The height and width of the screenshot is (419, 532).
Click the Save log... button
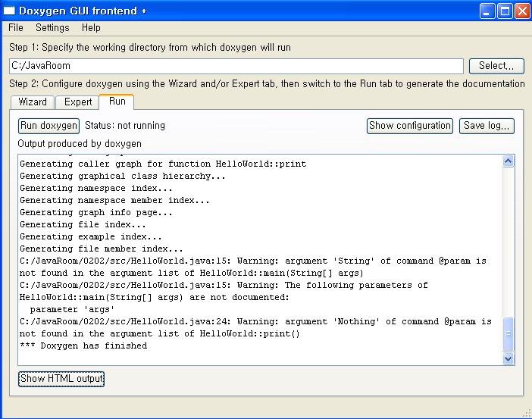(x=487, y=126)
